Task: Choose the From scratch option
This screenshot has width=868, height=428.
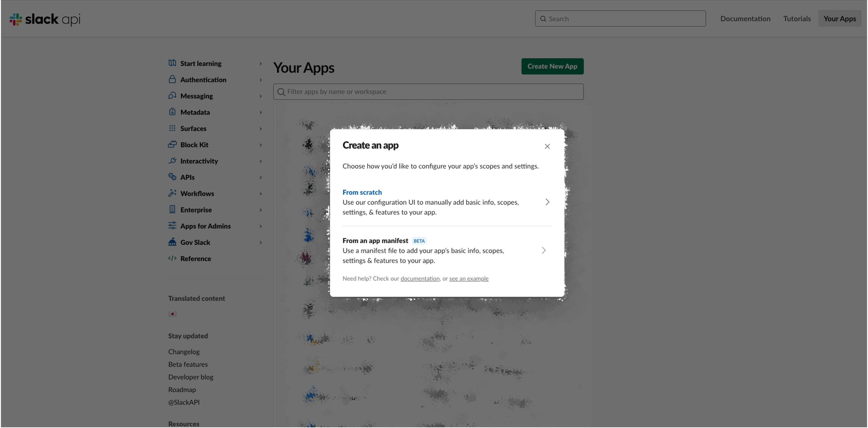Action: 362,192
